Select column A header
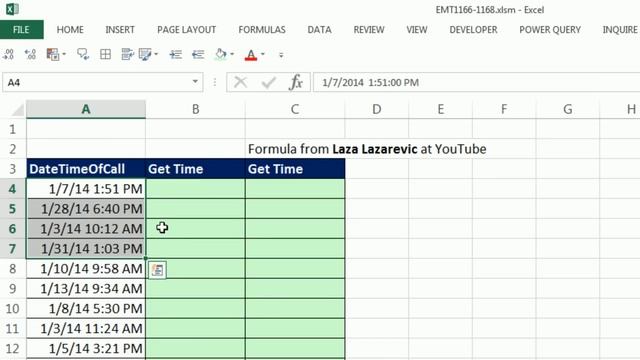This screenshot has width=640, height=360. pos(86,109)
